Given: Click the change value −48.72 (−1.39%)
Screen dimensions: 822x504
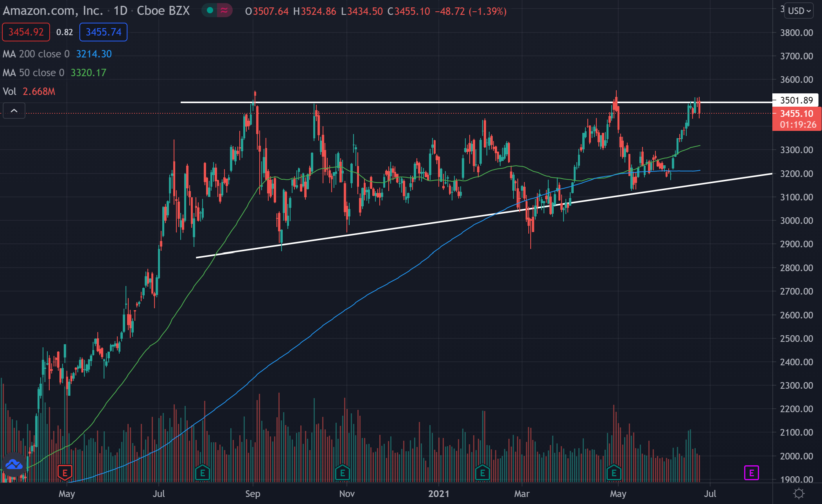Looking at the screenshot, I should coord(471,11).
